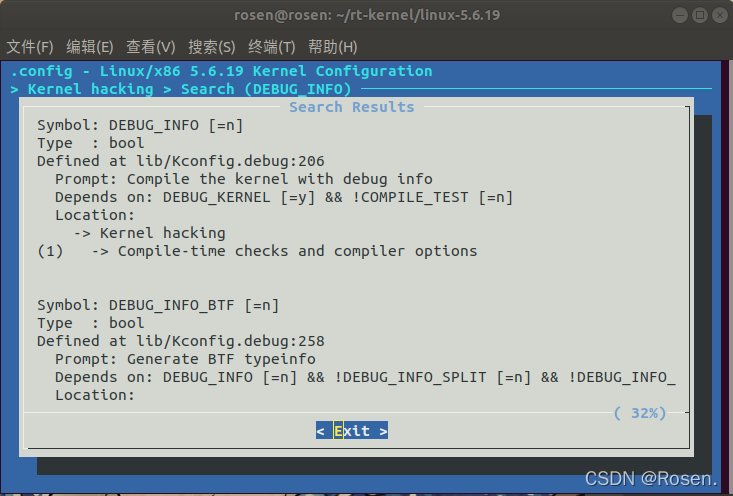The image size is (733, 496).
Task: Open the 帮助(H) menu
Action: 332,47
